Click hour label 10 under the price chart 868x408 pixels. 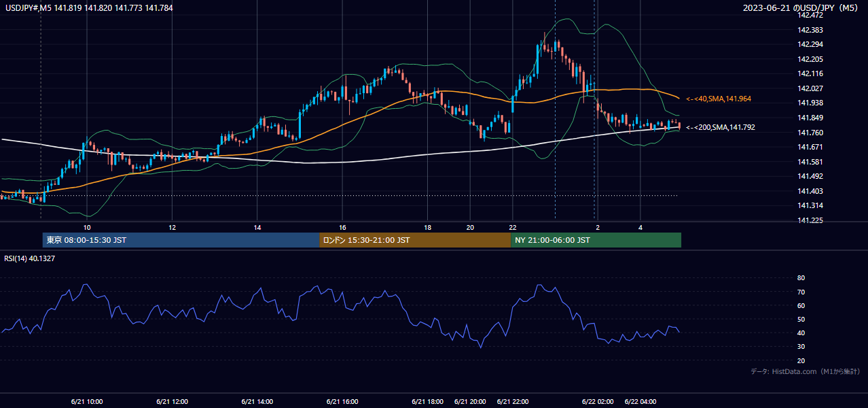[87, 227]
